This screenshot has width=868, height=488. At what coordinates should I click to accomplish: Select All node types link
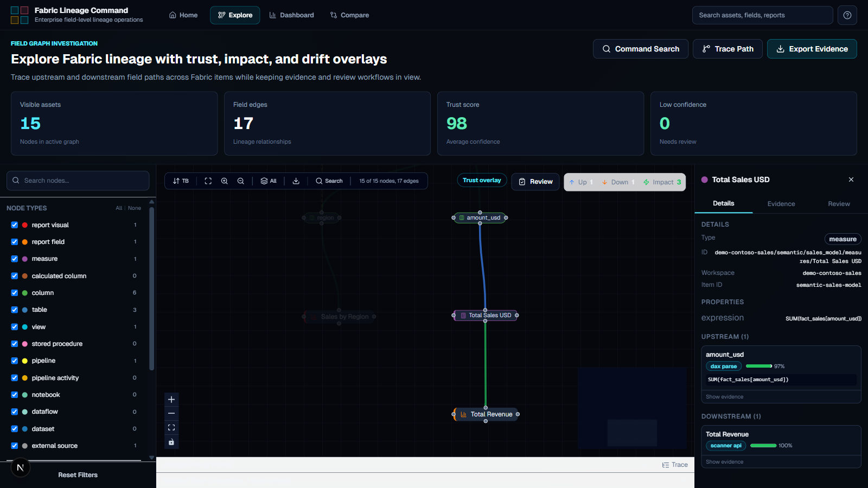tap(119, 208)
